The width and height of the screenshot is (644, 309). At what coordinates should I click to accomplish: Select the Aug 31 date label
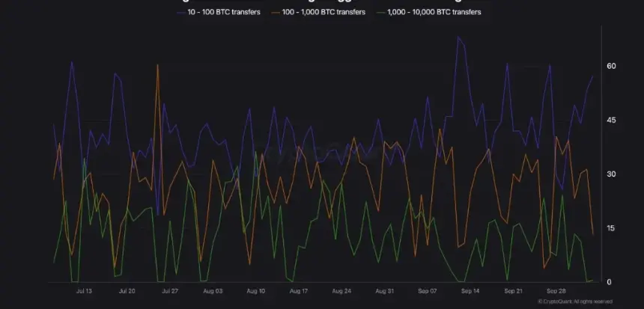[384, 291]
